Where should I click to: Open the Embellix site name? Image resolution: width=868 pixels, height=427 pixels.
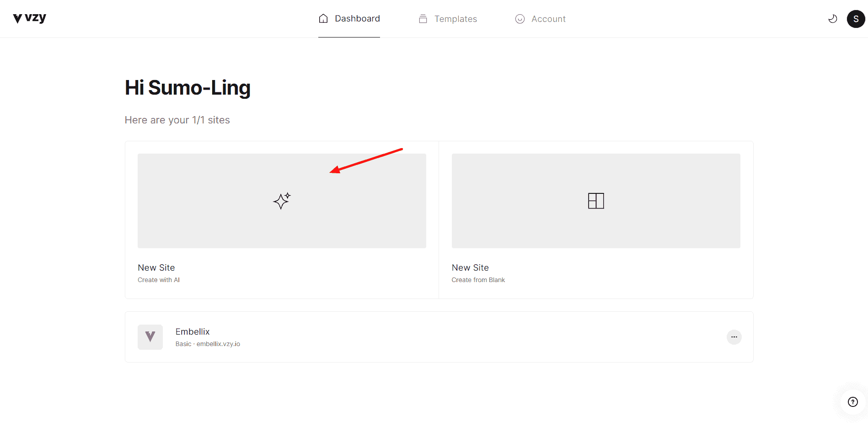[x=193, y=331]
